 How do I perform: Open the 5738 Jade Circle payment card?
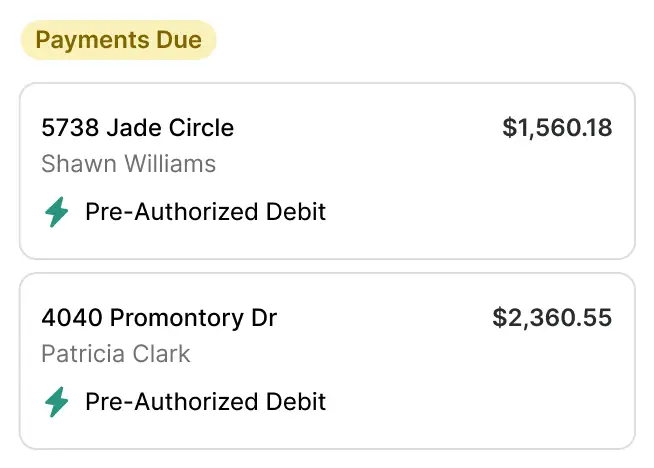pyautogui.click(x=327, y=171)
